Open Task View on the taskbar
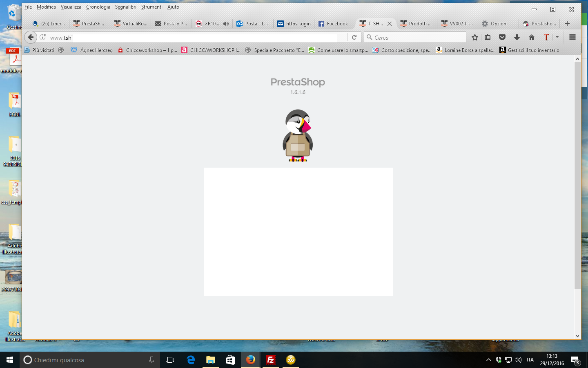Viewport: 588px width, 368px height. 170,360
